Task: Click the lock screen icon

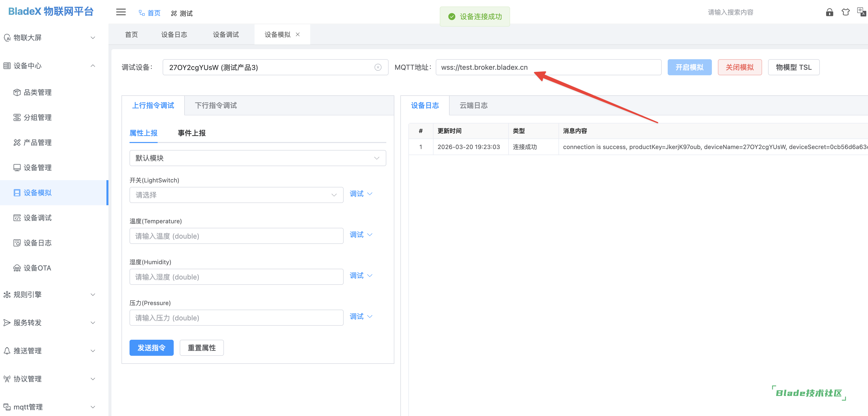Action: 829,13
